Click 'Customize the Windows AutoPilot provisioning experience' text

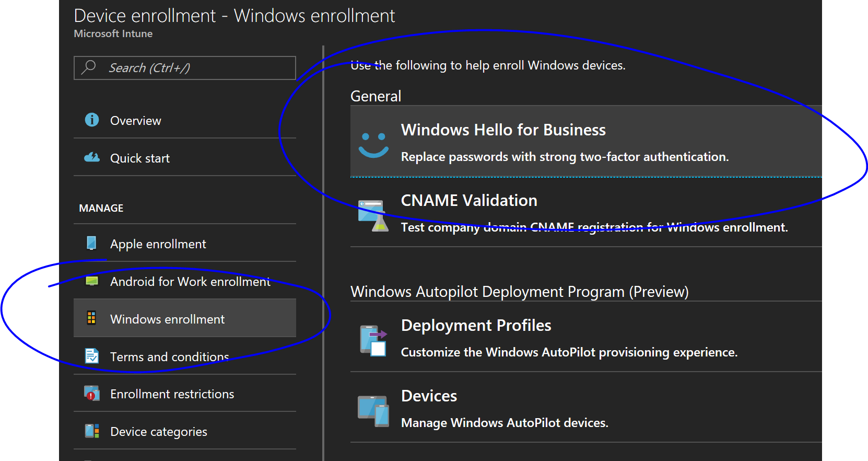click(569, 352)
